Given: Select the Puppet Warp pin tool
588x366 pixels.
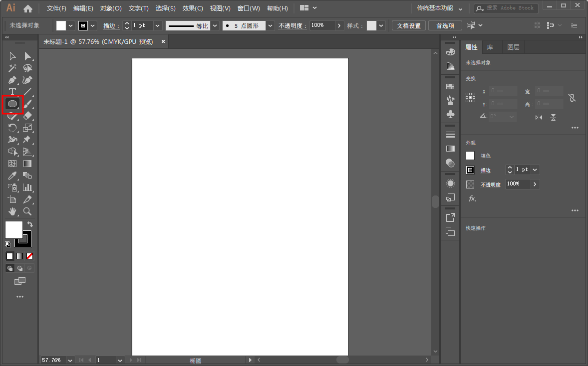Looking at the screenshot, I should (x=27, y=140).
